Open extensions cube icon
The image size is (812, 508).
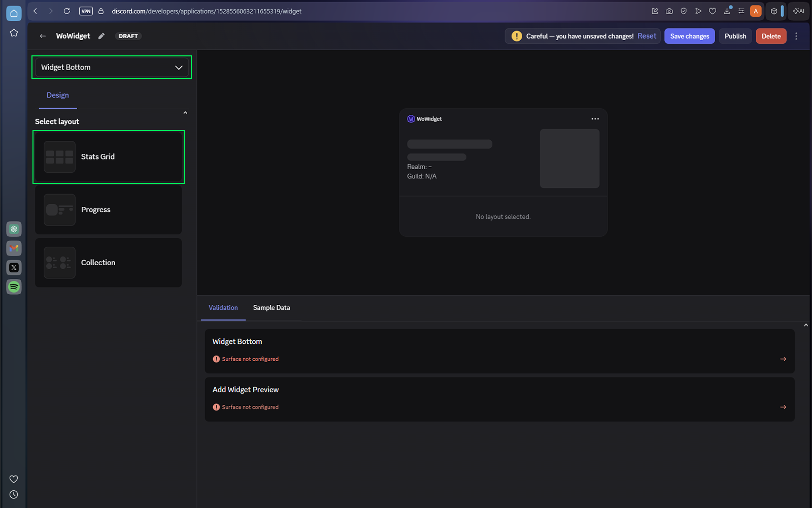pos(774,11)
